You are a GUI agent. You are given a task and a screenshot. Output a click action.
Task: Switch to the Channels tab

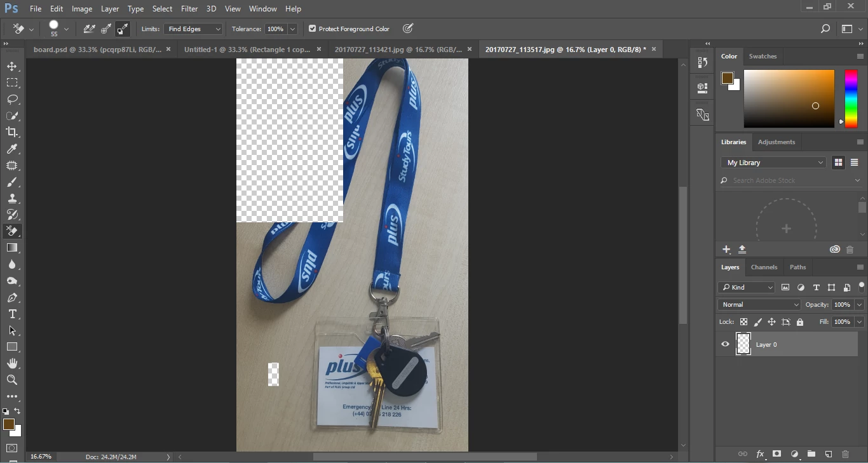click(x=764, y=267)
